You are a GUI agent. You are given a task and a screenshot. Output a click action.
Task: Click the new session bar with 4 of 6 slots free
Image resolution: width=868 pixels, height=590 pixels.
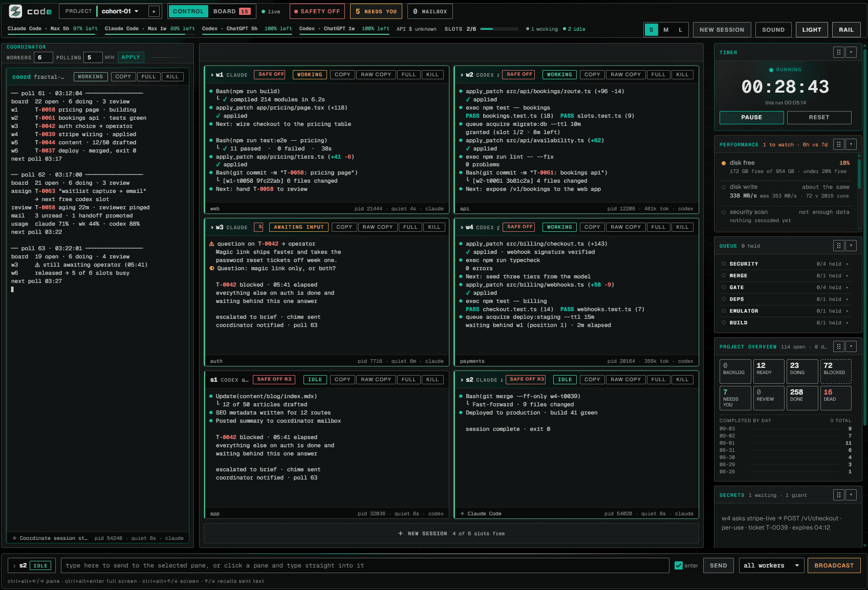pyautogui.click(x=451, y=533)
